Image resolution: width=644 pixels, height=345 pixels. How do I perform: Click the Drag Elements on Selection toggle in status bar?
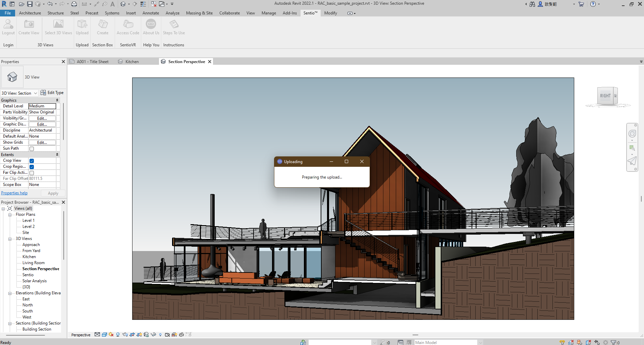coord(597,342)
